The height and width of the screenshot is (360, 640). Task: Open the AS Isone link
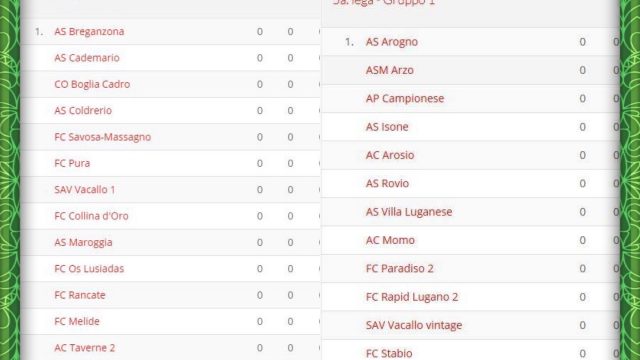pos(387,127)
